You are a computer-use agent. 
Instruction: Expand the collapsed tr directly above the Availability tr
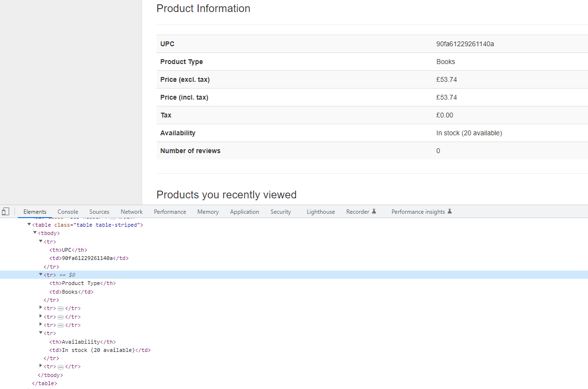tap(40, 325)
